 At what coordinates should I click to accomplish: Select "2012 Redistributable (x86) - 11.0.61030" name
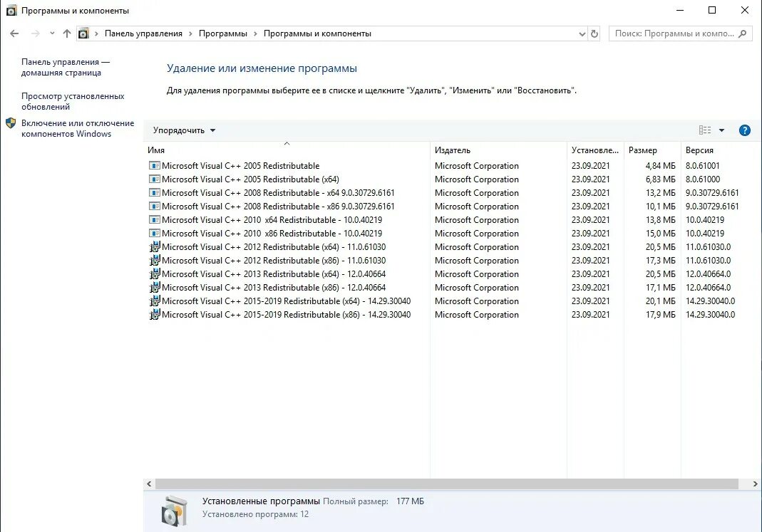point(274,261)
